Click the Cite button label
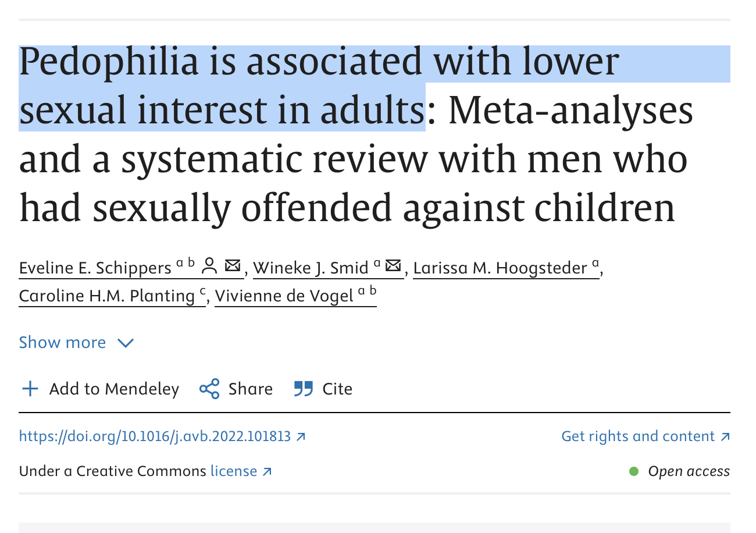Viewport: 756px width, 533px height. coord(337,389)
